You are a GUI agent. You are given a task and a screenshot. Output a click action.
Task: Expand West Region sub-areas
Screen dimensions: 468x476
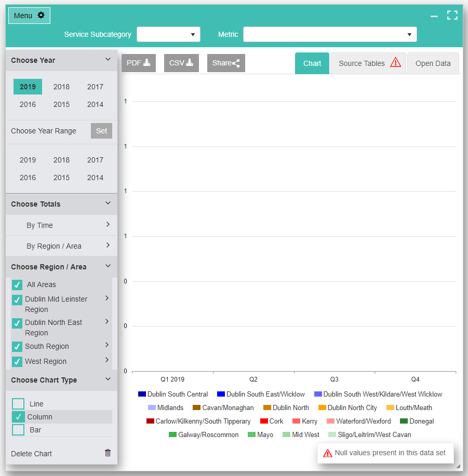[107, 360]
